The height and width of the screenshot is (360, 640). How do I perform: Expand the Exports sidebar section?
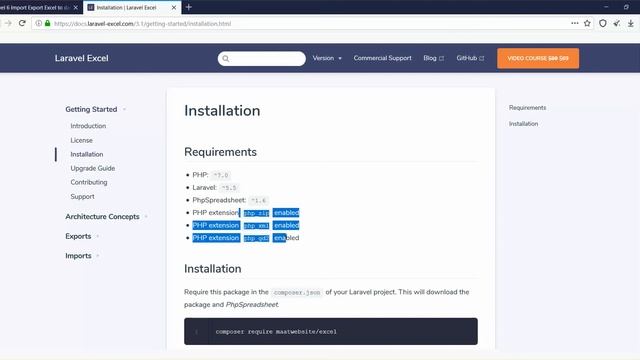[82, 236]
